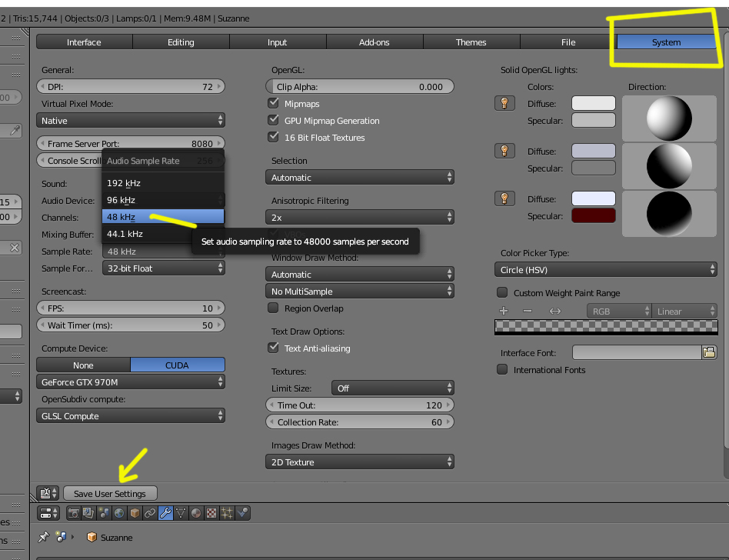Open Color Picker Type Circle (HSV) dropdown
Viewport: 729px width, 560px height.
[606, 269]
